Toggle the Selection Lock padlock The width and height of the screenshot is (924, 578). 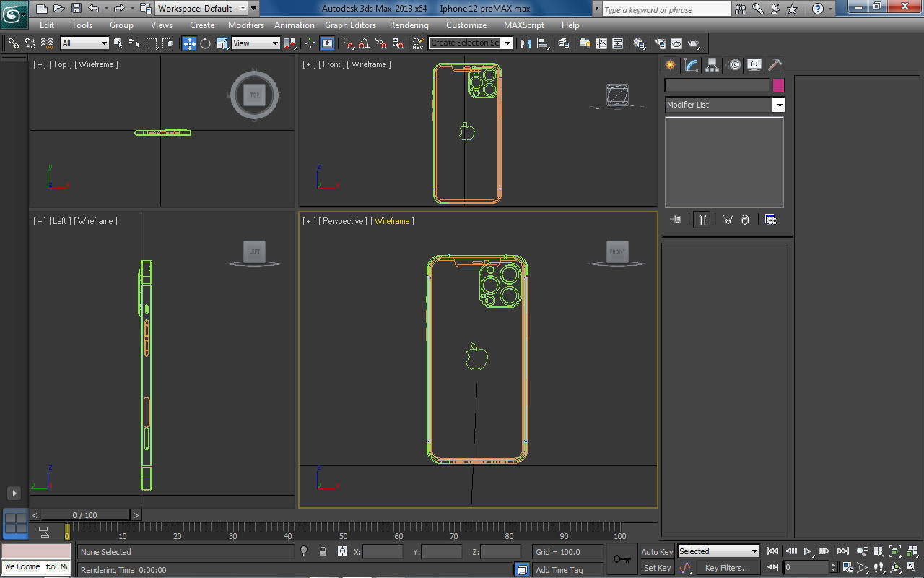click(x=323, y=551)
